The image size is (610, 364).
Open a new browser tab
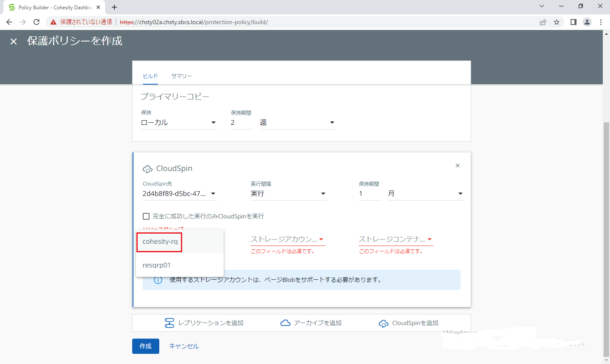click(114, 7)
